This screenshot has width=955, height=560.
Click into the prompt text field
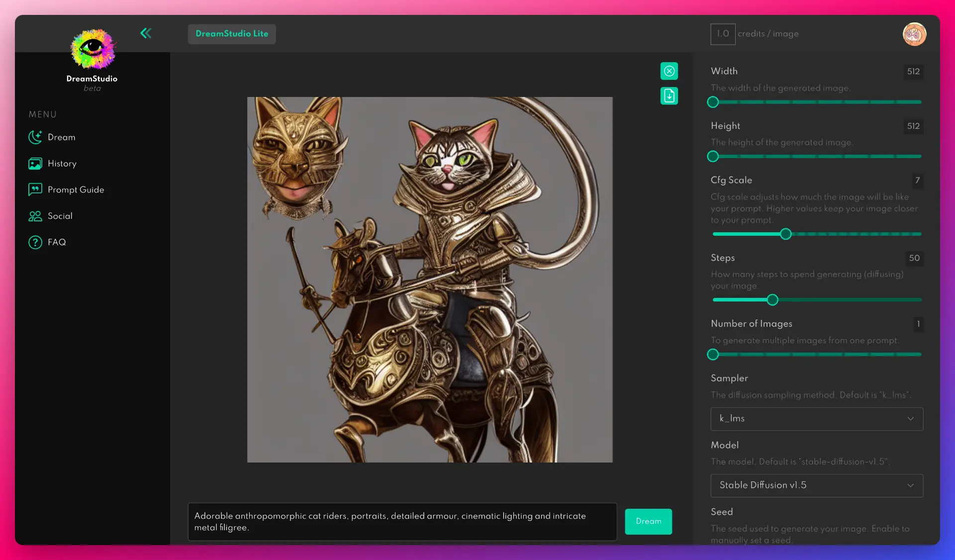coord(402,522)
